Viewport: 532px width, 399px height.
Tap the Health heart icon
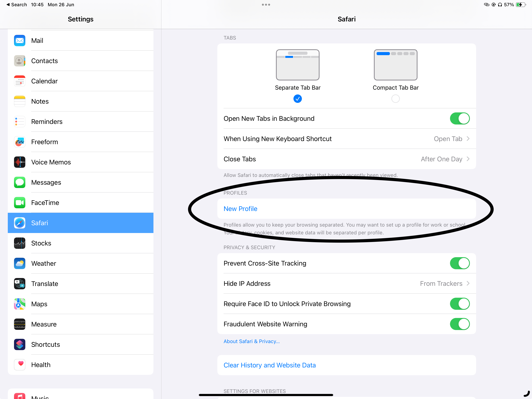[19, 365]
